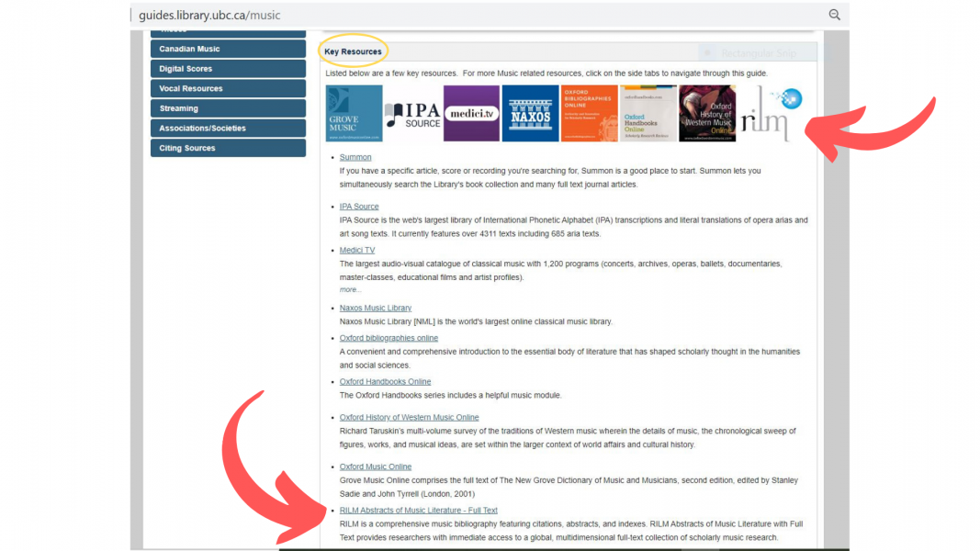Select the Canadian Music side tab
The width and height of the screenshot is (980, 551).
[x=228, y=49]
